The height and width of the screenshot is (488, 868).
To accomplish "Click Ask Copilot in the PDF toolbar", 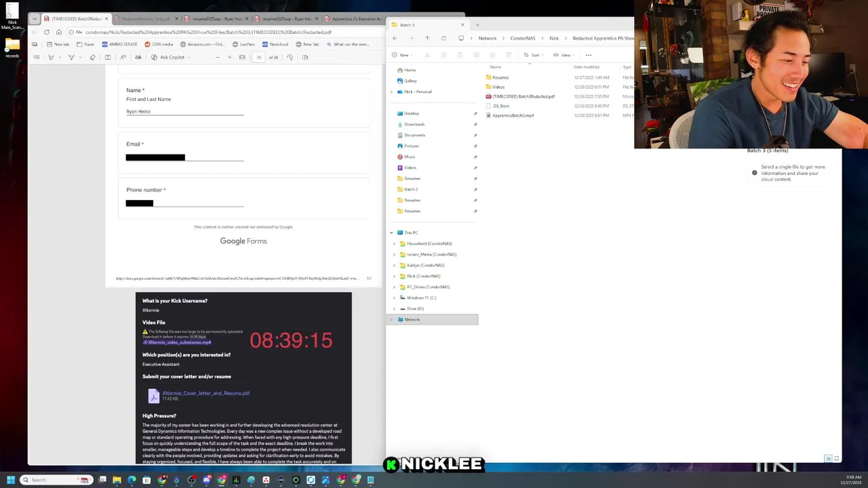I will 168,57.
